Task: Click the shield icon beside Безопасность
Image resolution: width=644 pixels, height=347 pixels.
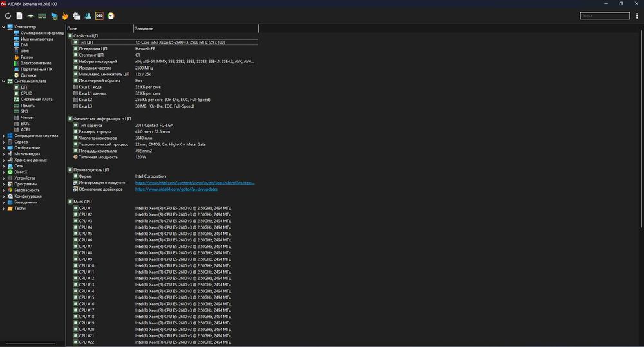Action: [10, 190]
